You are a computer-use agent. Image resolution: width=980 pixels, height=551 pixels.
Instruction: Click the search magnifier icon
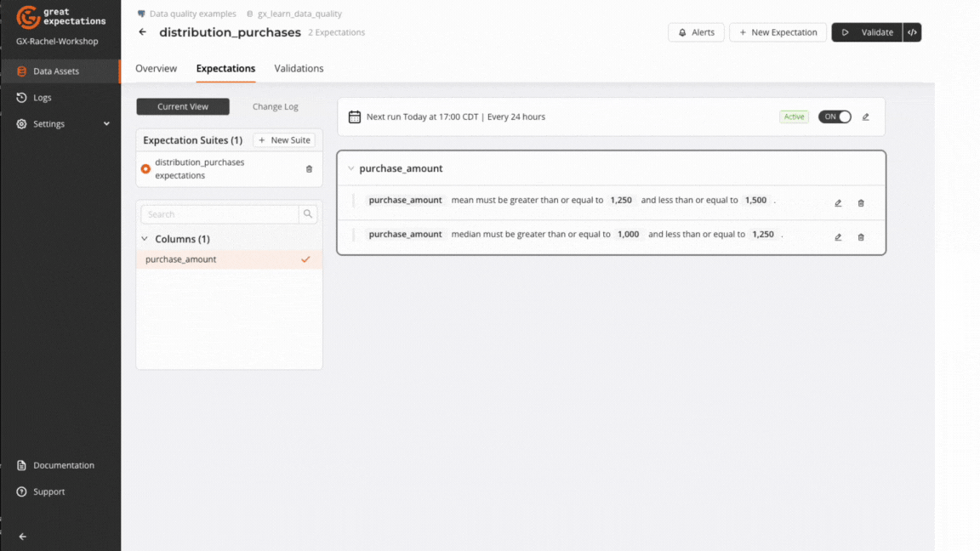point(308,214)
